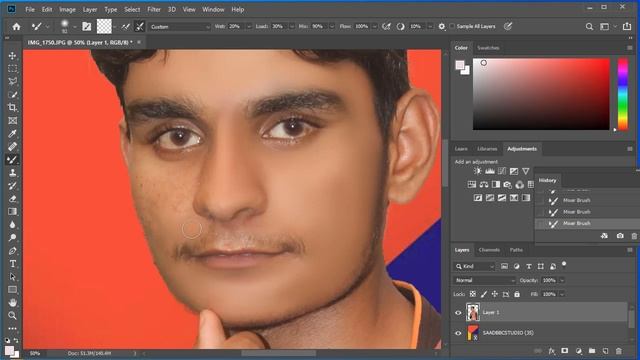This screenshot has width=640, height=360.
Task: Click the Home icon in options bar
Action: (x=16, y=27)
